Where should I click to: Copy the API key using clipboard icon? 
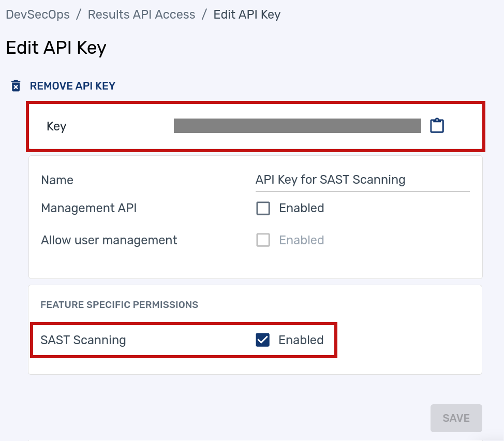437,125
